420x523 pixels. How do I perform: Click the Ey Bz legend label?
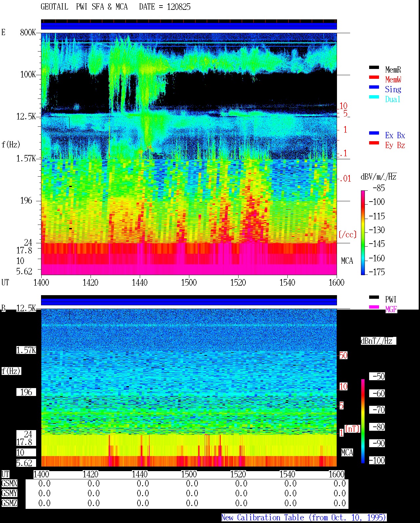[395, 145]
